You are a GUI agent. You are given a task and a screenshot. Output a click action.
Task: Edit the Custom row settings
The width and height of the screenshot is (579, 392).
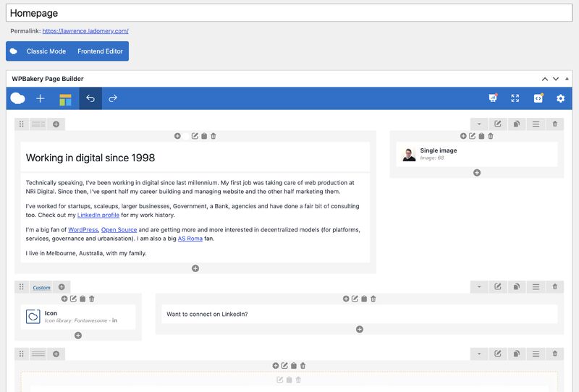click(498, 287)
